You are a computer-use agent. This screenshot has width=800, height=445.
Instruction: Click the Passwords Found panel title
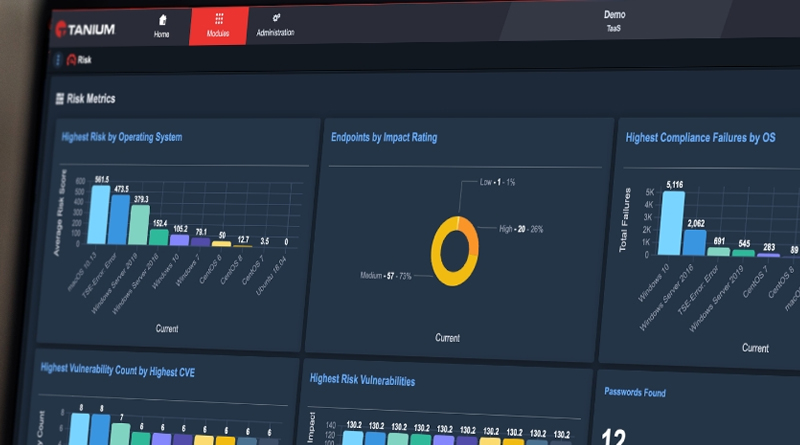click(x=635, y=392)
